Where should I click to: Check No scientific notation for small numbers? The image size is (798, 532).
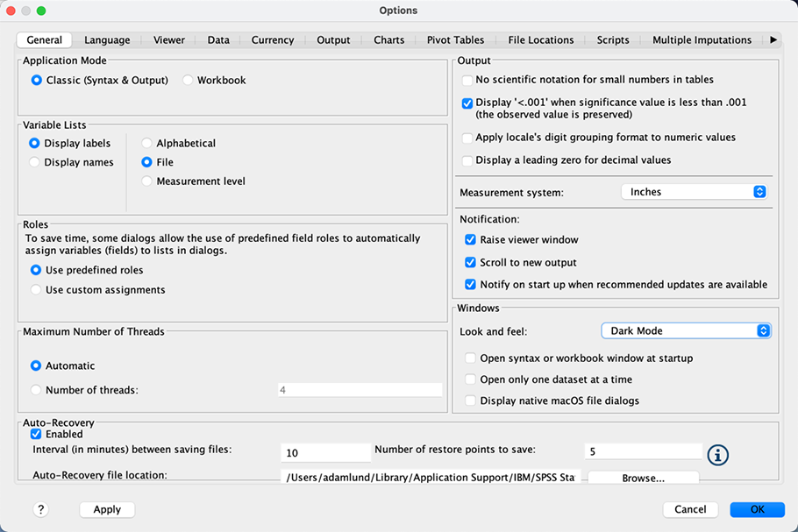coord(466,79)
